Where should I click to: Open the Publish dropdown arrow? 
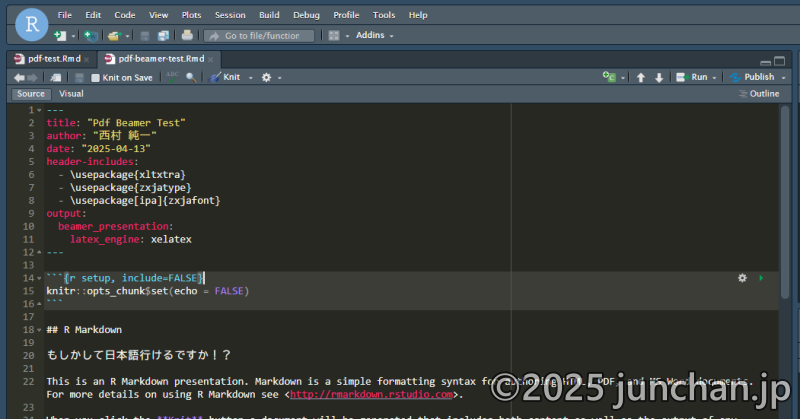pyautogui.click(x=784, y=78)
